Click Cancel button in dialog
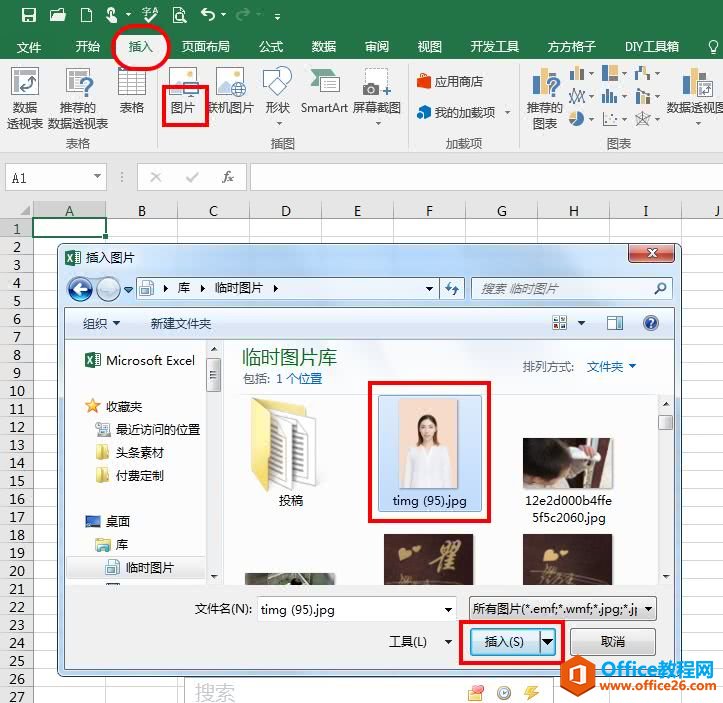Screen dimensions: 723x703 point(613,641)
